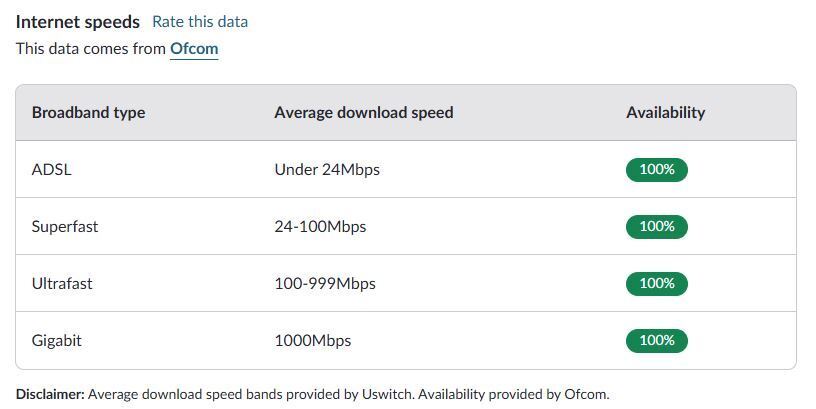
Task: Click the Disclaimer text below the table
Action: coord(312,394)
